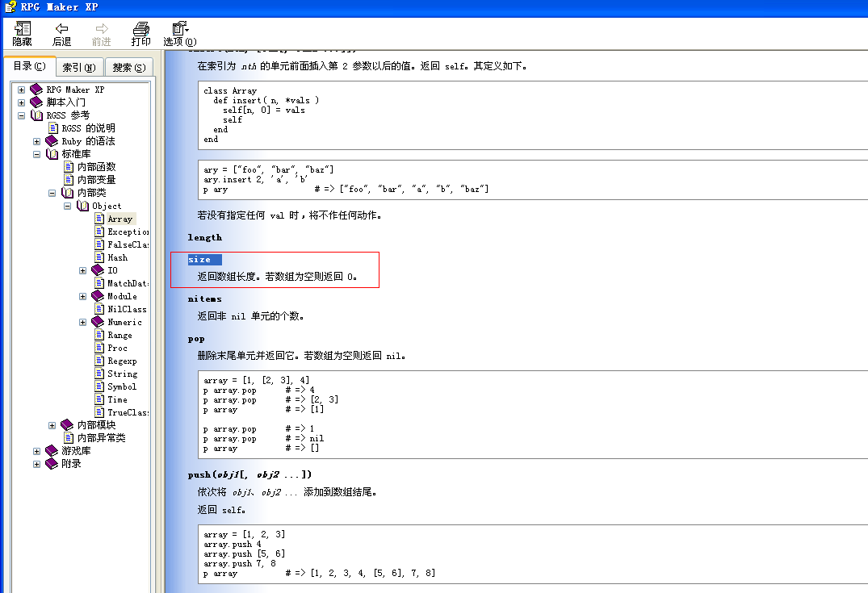The width and height of the screenshot is (868, 593).
Task: Collapse the Object tree node
Action: 68,206
